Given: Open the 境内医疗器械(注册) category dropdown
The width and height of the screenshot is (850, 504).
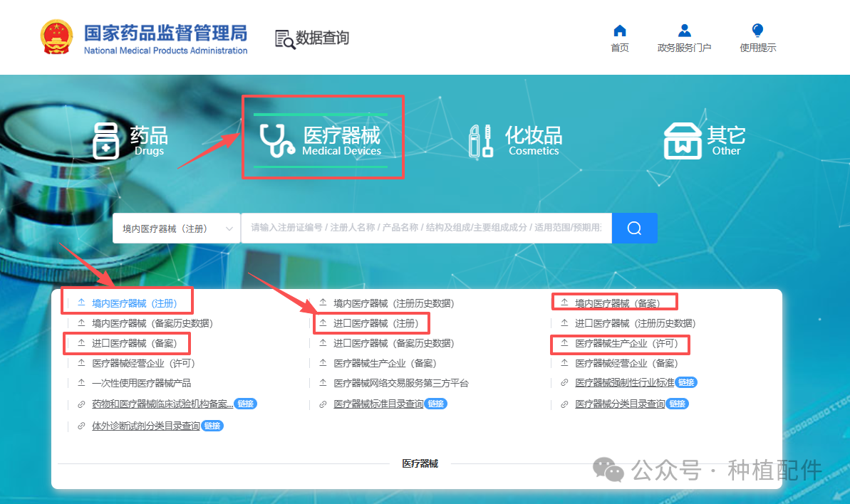Looking at the screenshot, I should pyautogui.click(x=177, y=229).
